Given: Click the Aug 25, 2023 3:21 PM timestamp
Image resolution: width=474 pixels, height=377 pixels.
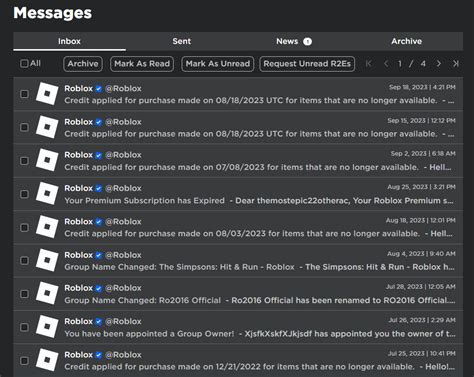Looking at the screenshot, I should (421, 187).
